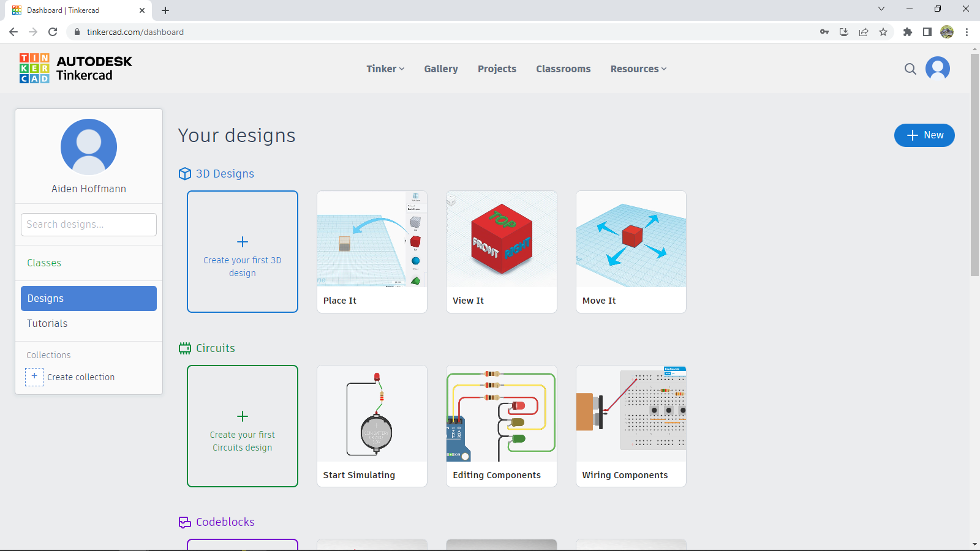Viewport: 980px width, 551px height.
Task: Expand the Resources dropdown menu
Action: (638, 69)
